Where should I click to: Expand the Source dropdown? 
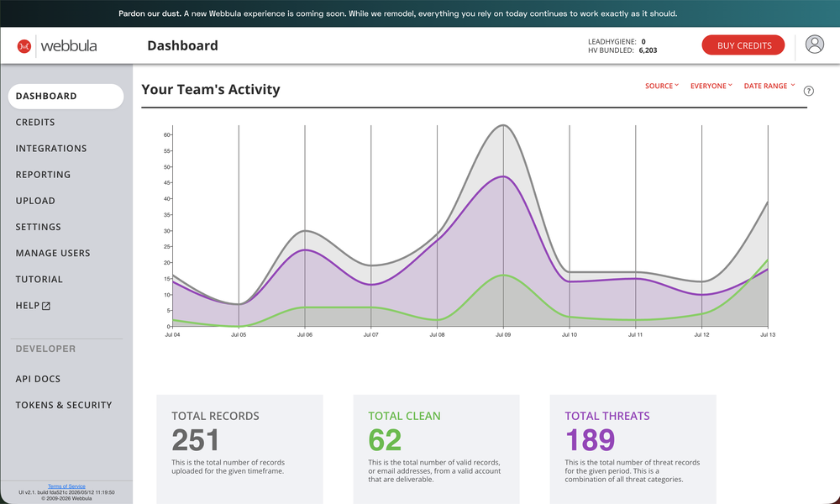662,86
